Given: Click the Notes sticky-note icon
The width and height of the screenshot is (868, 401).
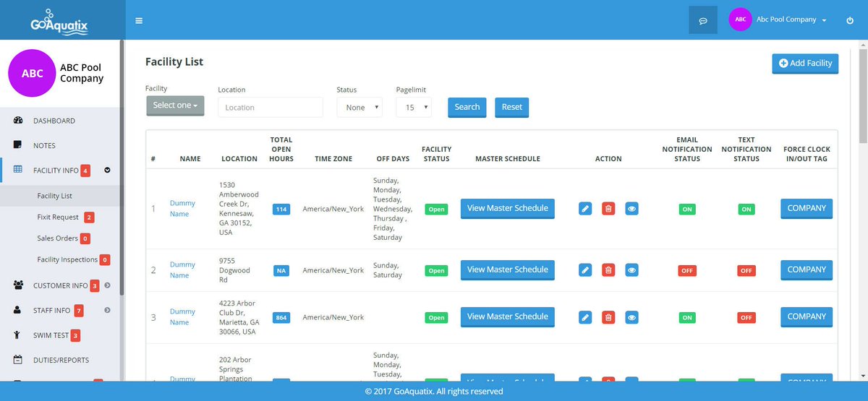Looking at the screenshot, I should click(18, 145).
